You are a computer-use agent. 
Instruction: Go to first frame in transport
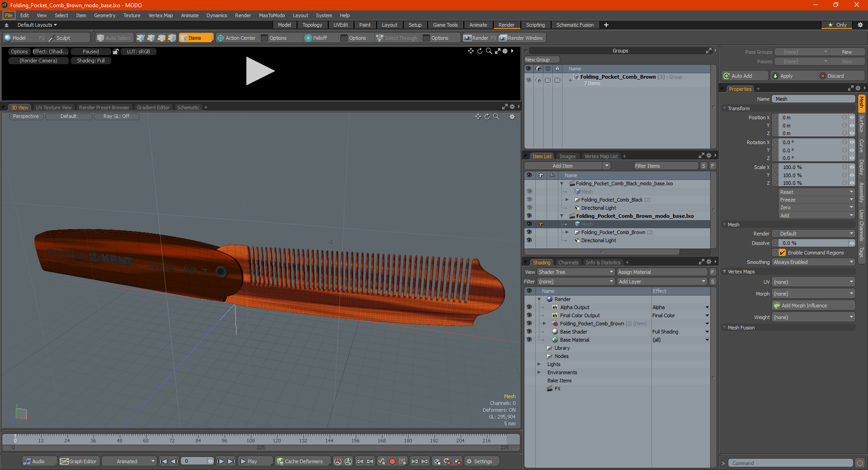click(164, 461)
